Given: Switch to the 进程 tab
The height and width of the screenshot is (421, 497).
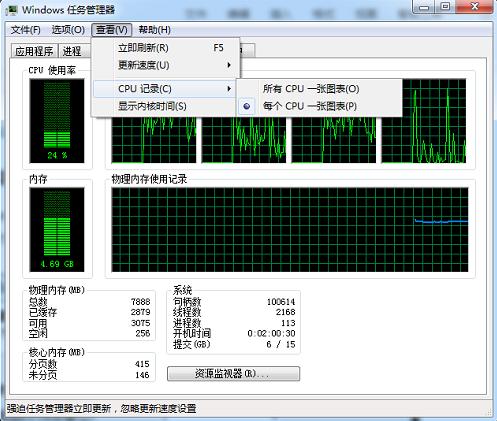Looking at the screenshot, I should point(73,51).
